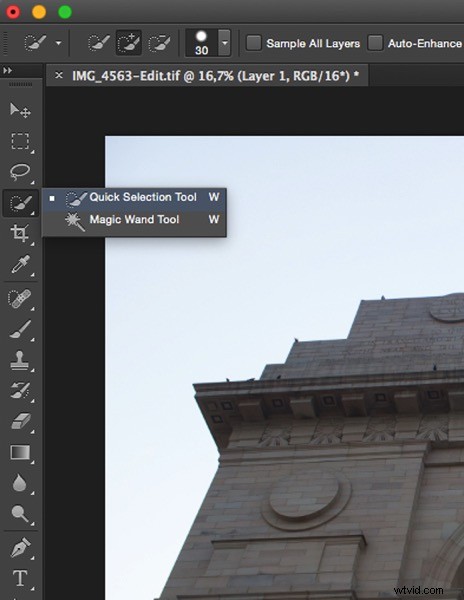Close the IMG_4563-Edit.tif document tab
464x600 pixels.
[x=59, y=75]
